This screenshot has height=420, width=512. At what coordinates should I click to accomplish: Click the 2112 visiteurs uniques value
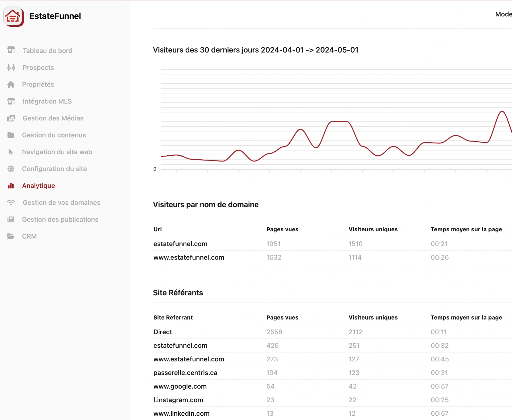(355, 332)
